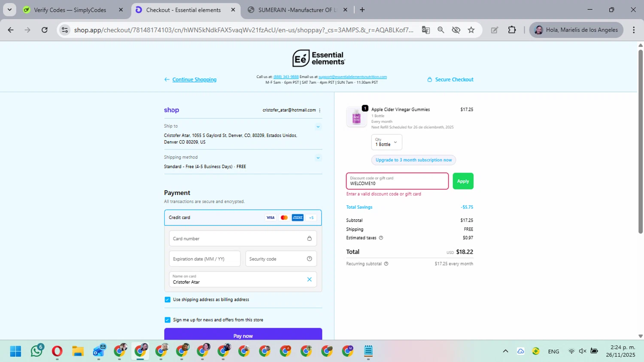Reload the checkout page
This screenshot has height=362, width=644.
point(44,30)
